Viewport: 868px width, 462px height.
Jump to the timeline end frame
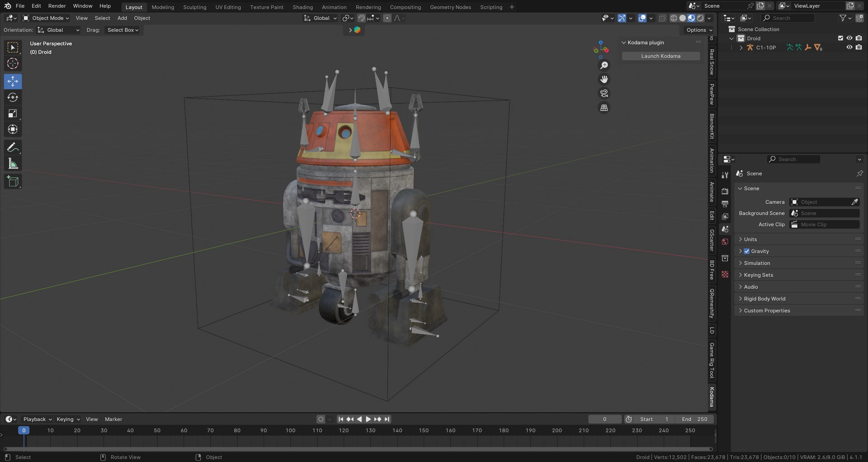click(x=387, y=419)
